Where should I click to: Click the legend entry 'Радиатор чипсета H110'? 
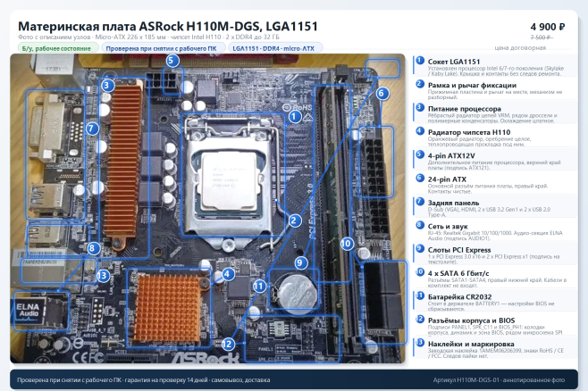(x=495, y=137)
